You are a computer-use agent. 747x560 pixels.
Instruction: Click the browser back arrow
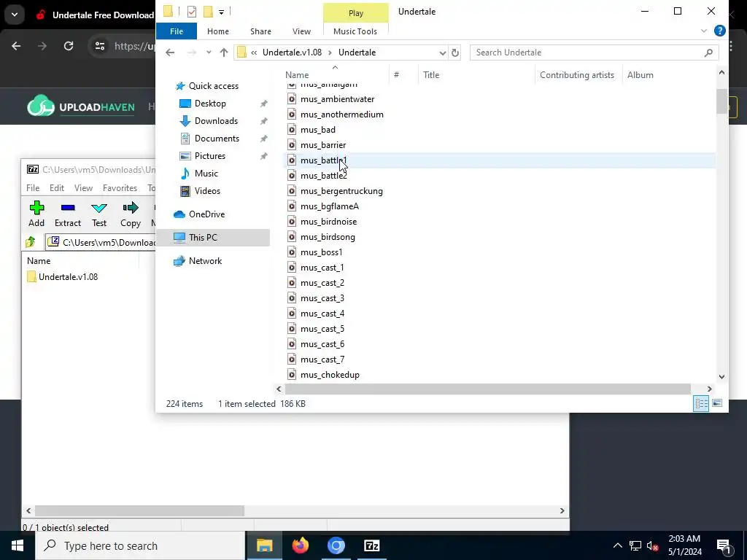[x=16, y=46]
